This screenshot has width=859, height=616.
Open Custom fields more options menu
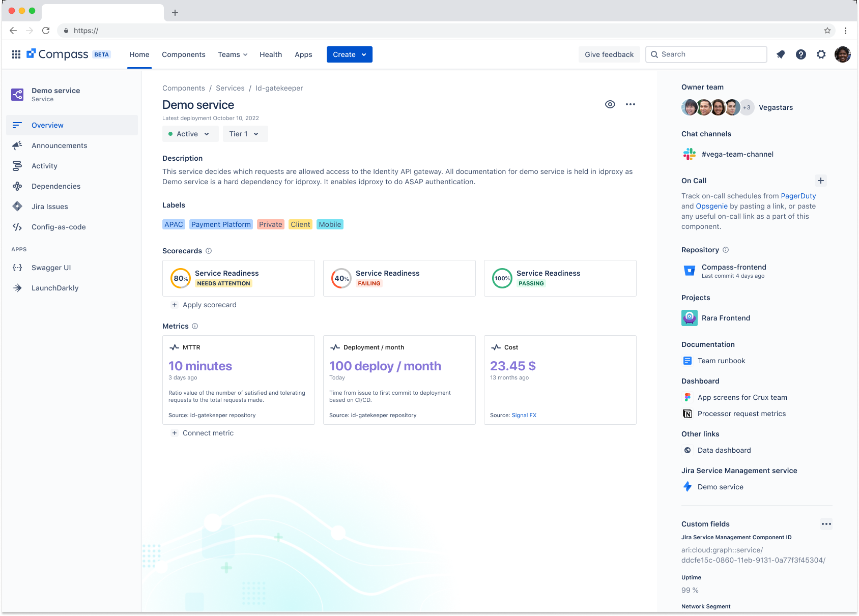click(826, 524)
